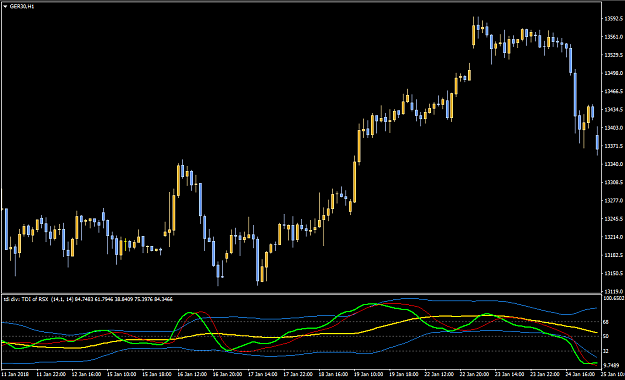Click the 13434.5 price level label
Image resolution: width=625 pixels, height=380 pixels.
pos(613,110)
